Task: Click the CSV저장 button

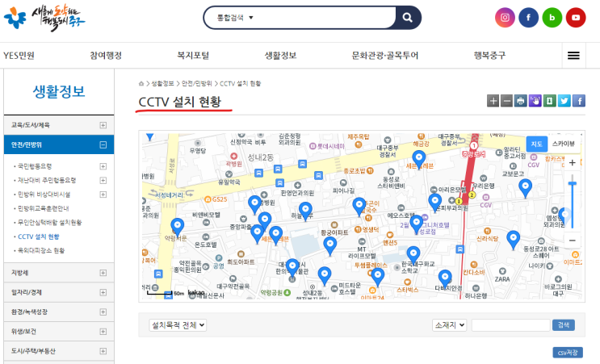Action: (568, 353)
